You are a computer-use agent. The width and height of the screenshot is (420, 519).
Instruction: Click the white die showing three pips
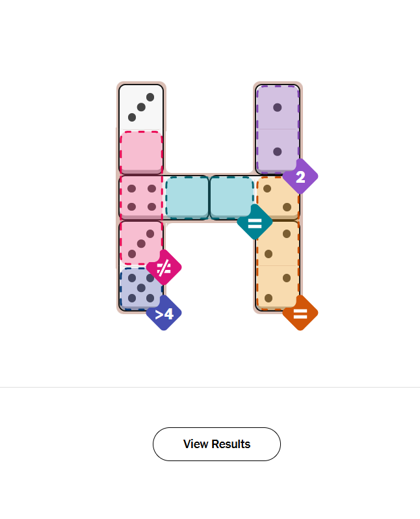click(x=141, y=107)
